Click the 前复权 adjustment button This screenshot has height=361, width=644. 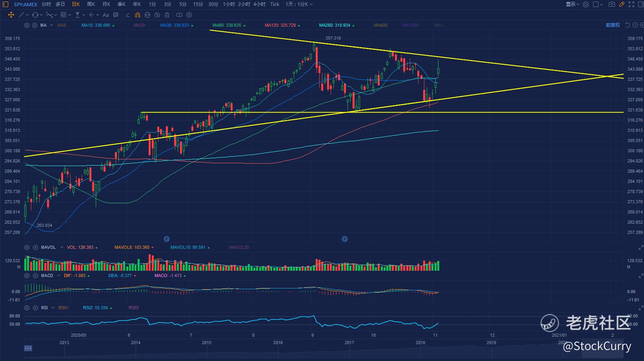click(x=613, y=25)
